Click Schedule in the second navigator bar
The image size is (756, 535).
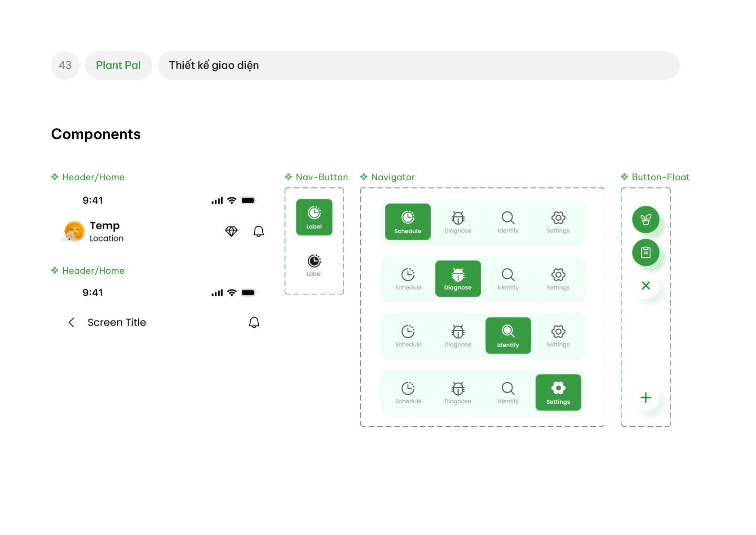tap(408, 279)
